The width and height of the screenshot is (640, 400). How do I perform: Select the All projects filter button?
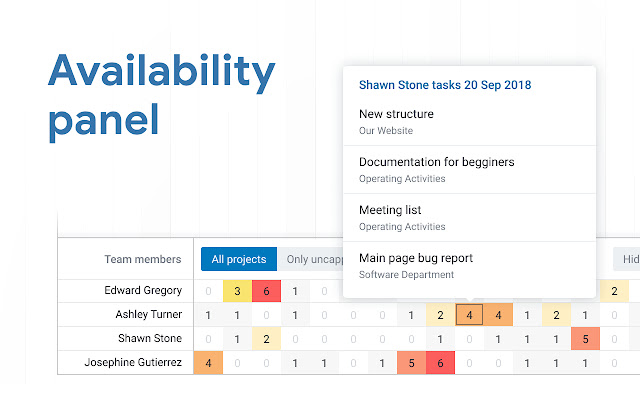click(x=238, y=259)
